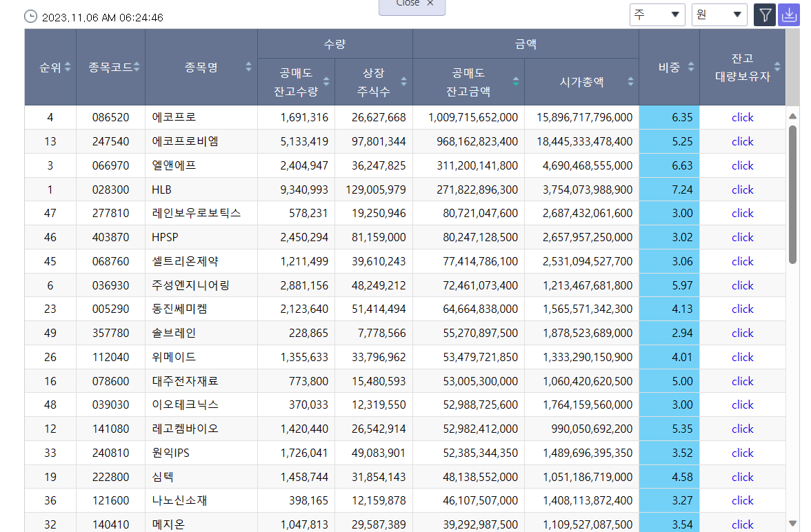Open holder details for 에코프로비엠
This screenshot has width=811, height=532.
click(742, 141)
